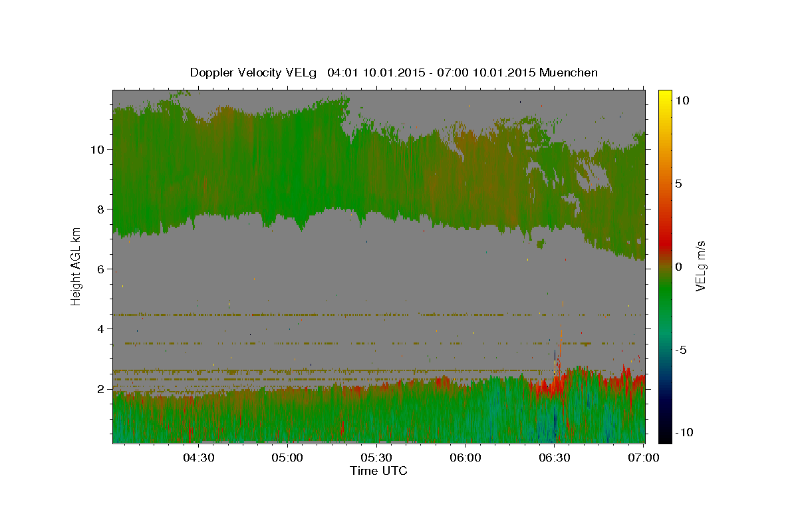Click the height tick label 2
The image size is (798, 532).
point(101,388)
